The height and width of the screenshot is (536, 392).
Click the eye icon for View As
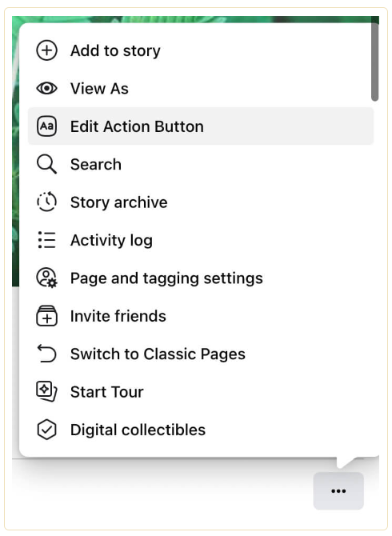coord(47,89)
